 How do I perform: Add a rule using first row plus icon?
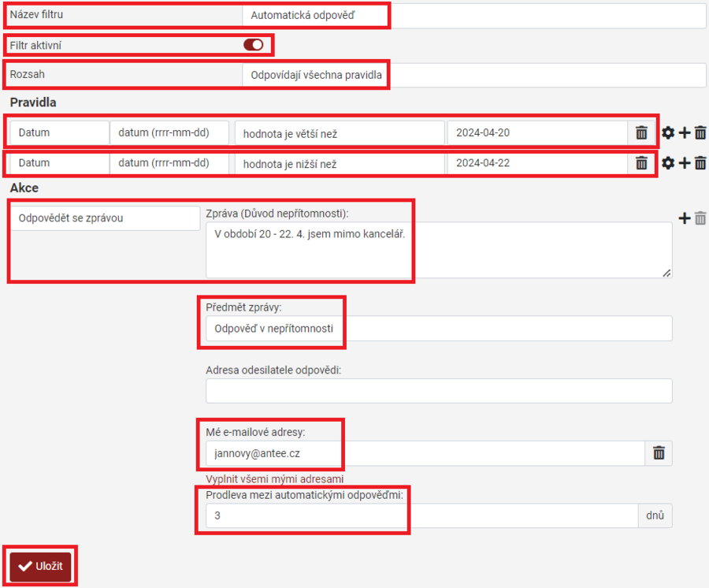click(685, 133)
